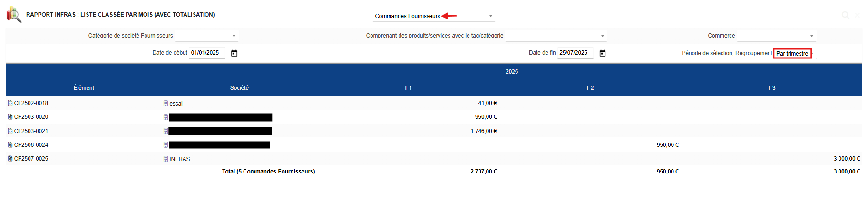Screen dimensions: 868x202
Task: Expand the Commerce dropdown
Action: tap(776, 36)
